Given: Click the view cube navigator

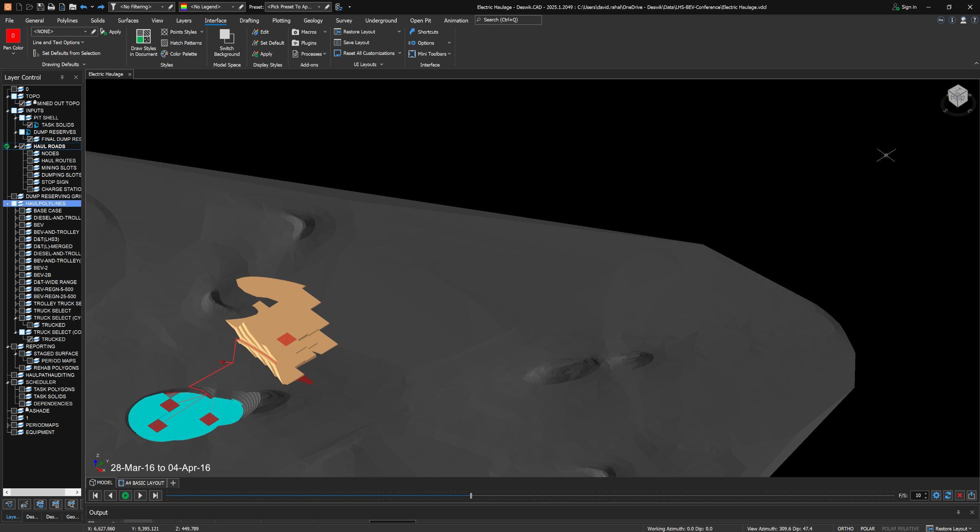Looking at the screenshot, I should pyautogui.click(x=958, y=97).
